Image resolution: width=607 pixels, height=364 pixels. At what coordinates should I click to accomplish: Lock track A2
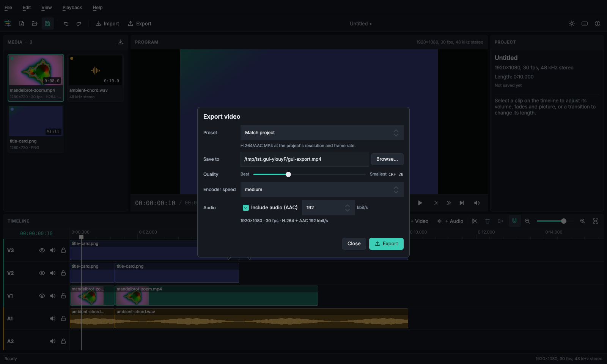tap(63, 341)
